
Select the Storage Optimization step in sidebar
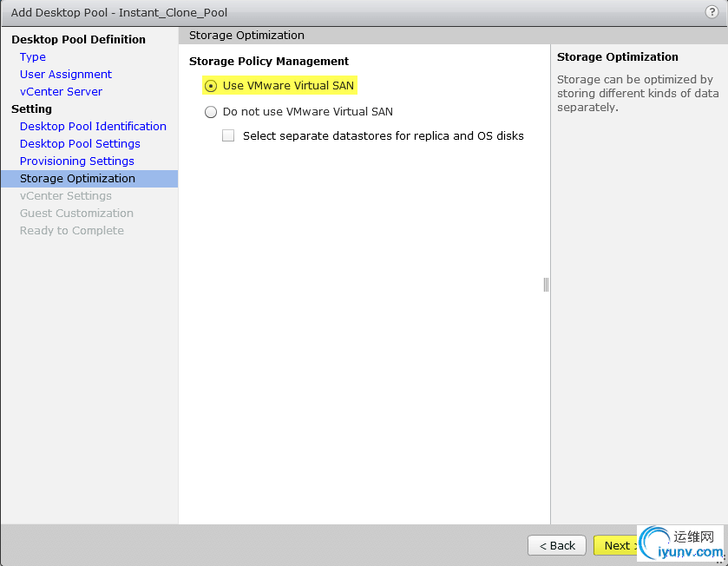tap(89, 179)
